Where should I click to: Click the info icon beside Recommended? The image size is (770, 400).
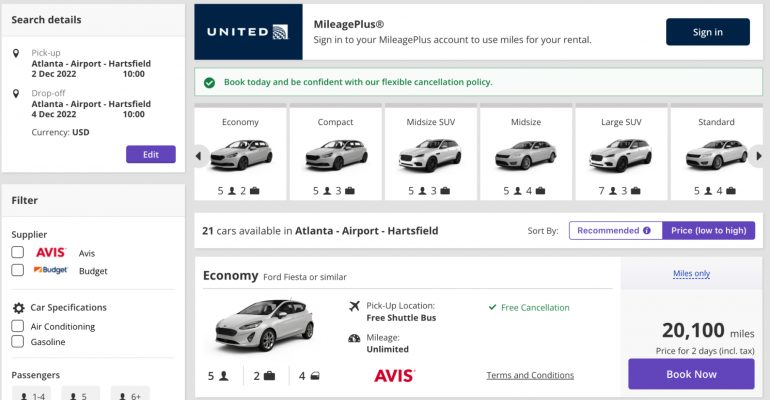(x=647, y=230)
